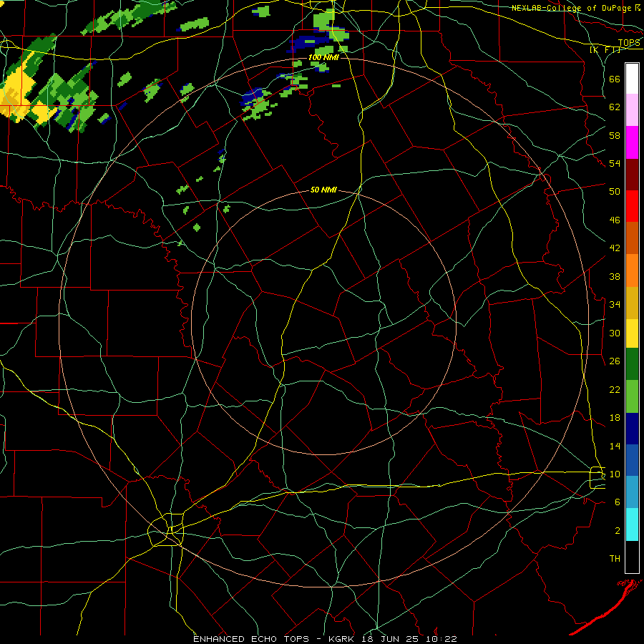Click the 100 NMI range ring label
This screenshot has width=644, height=644.
pos(323,57)
